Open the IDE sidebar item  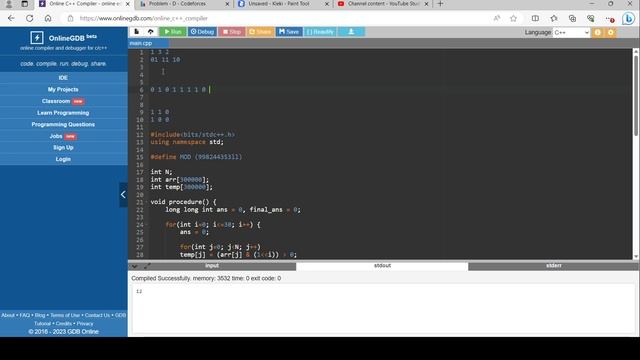click(x=63, y=78)
